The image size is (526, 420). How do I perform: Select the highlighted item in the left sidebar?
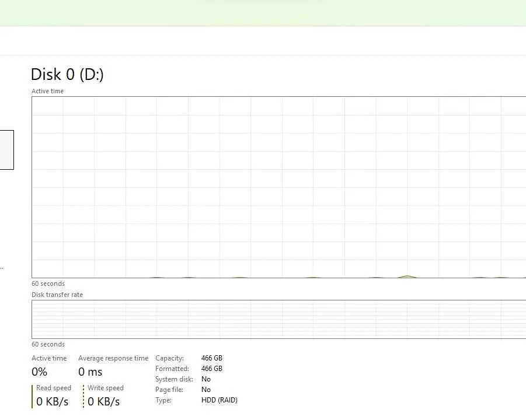(6, 150)
